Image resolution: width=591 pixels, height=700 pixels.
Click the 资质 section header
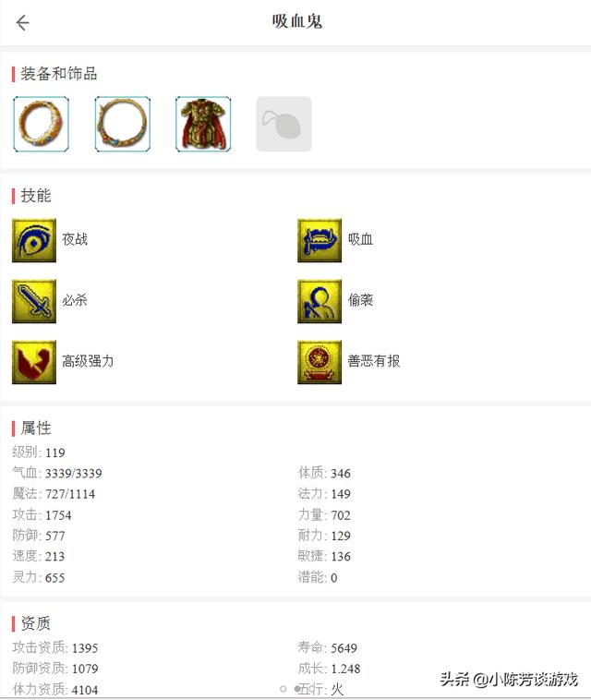click(36, 623)
